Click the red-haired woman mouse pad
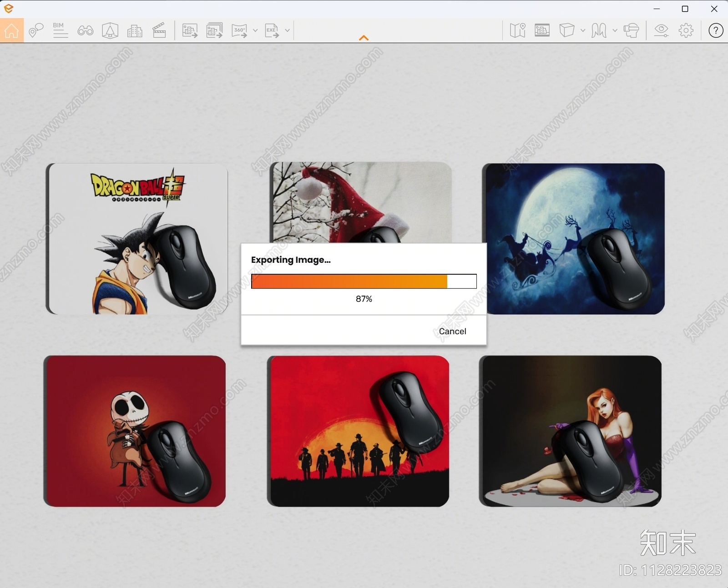Viewport: 728px width, 588px height. click(570, 431)
